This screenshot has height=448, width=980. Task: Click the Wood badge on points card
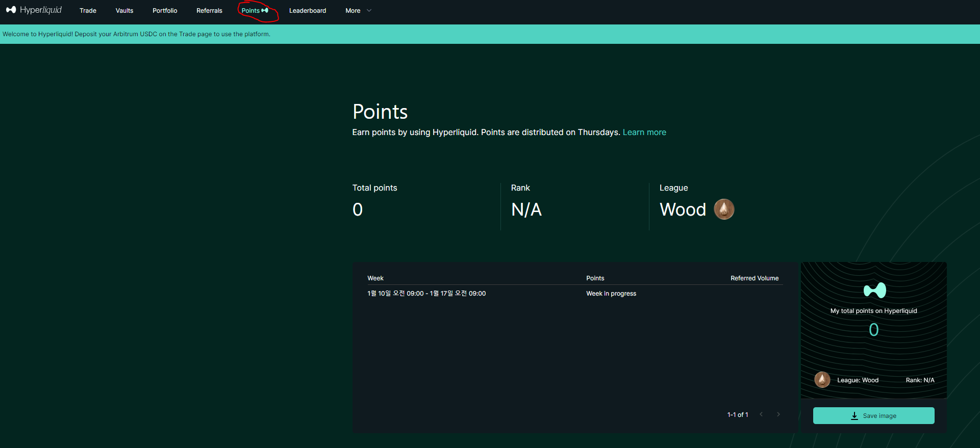pos(822,380)
